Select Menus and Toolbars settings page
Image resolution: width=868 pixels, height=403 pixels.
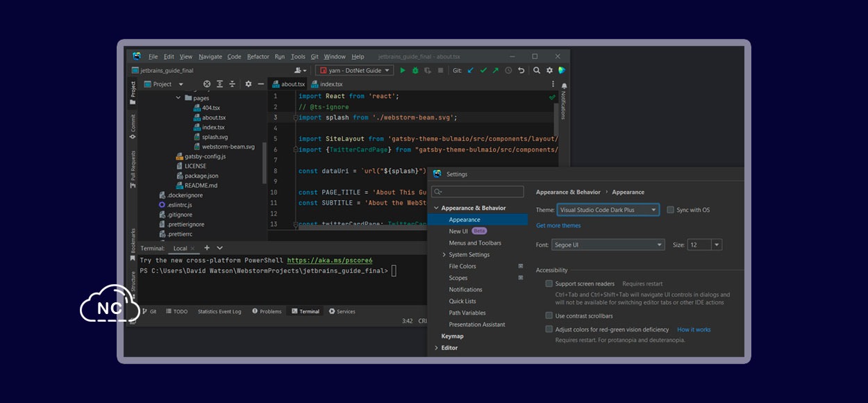click(x=475, y=243)
